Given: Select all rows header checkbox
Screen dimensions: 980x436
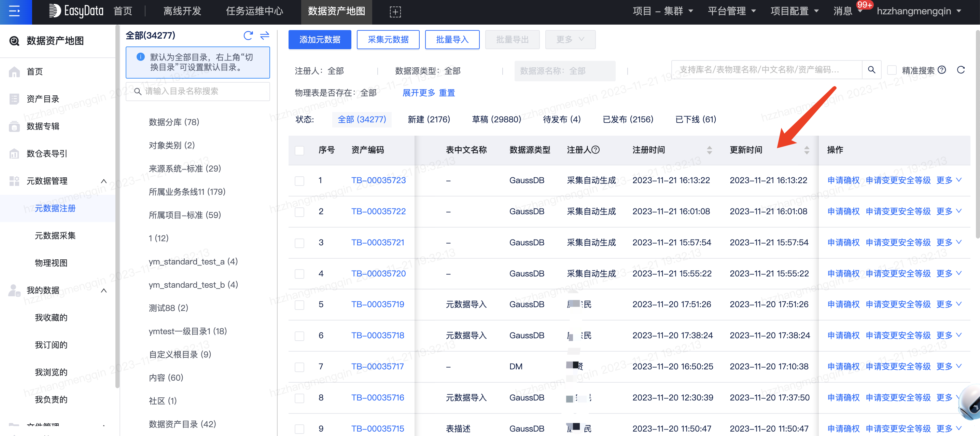Looking at the screenshot, I should click(x=299, y=150).
